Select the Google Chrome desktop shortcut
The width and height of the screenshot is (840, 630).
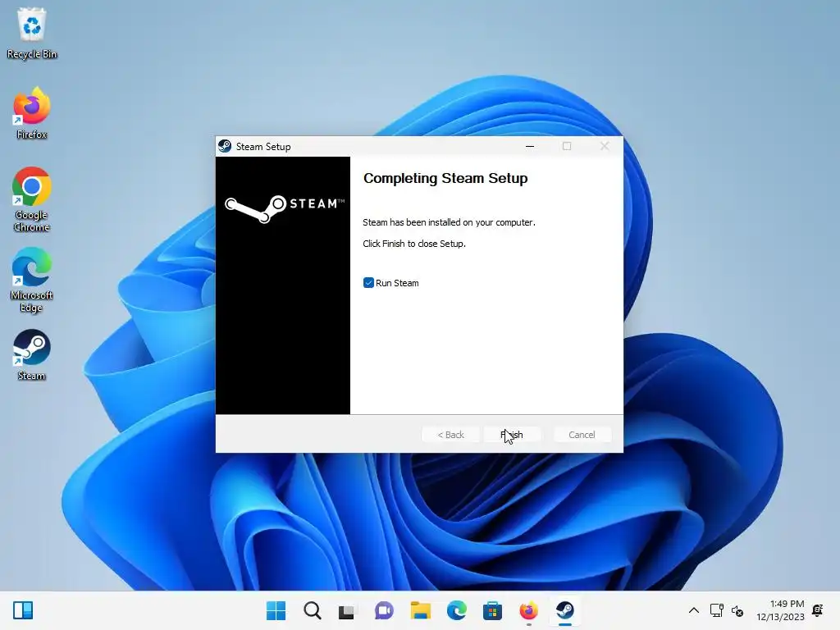click(32, 199)
